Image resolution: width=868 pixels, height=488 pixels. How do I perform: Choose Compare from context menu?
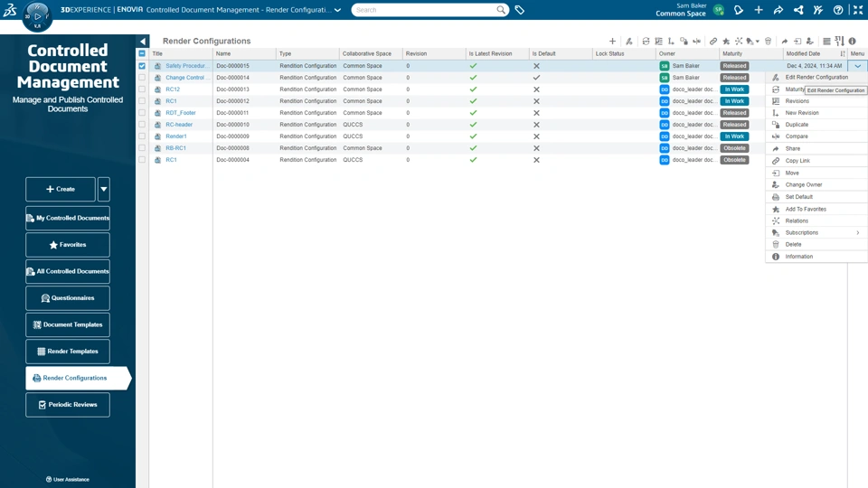(816, 136)
